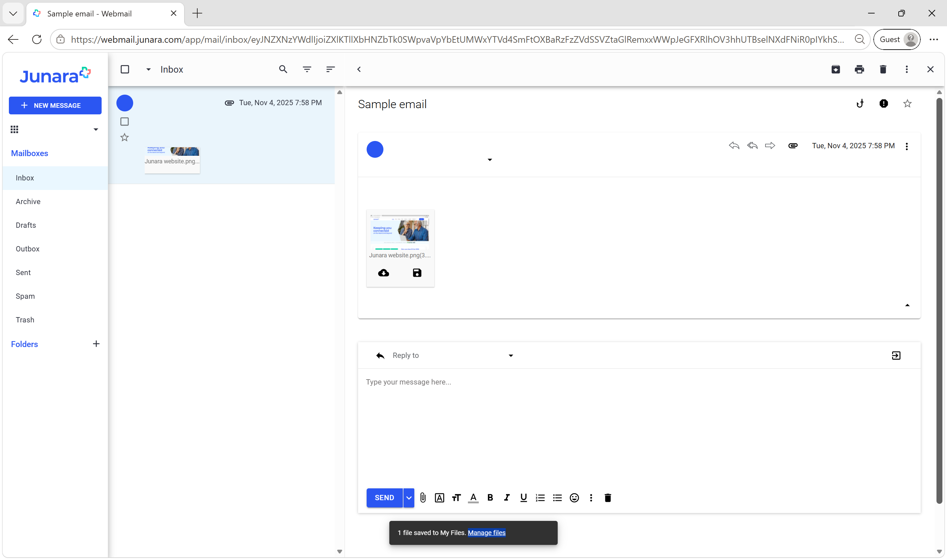Open message three-dot menu beside the date
This screenshot has height=560, width=947.
907,147
